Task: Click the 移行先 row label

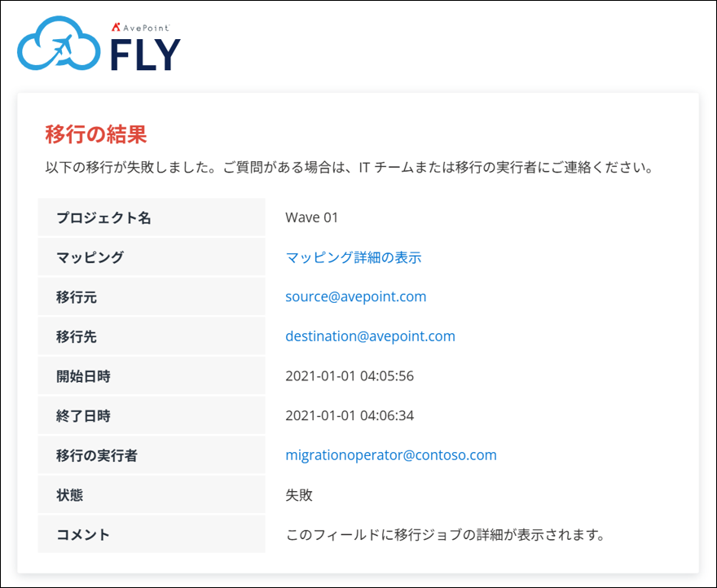Action: 76,336
